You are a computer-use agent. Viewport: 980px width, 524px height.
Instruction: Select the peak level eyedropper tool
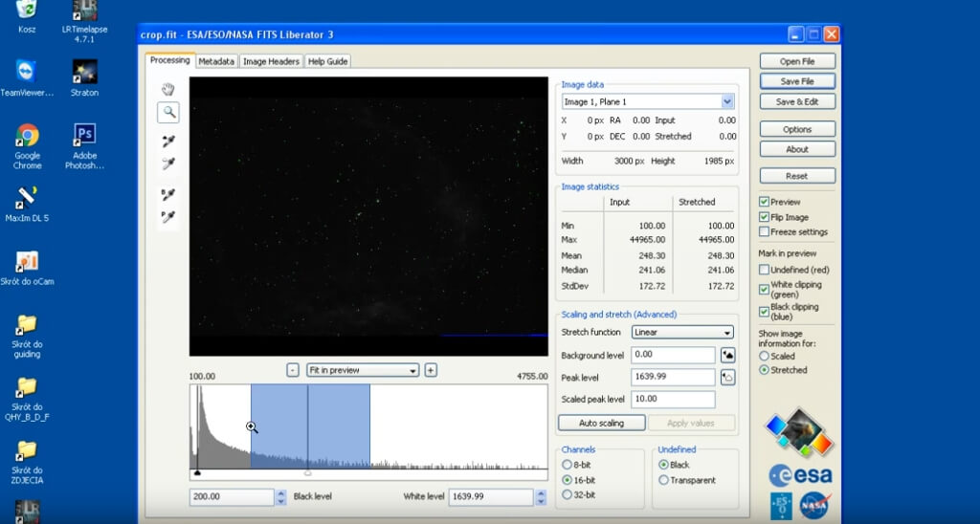[167, 217]
